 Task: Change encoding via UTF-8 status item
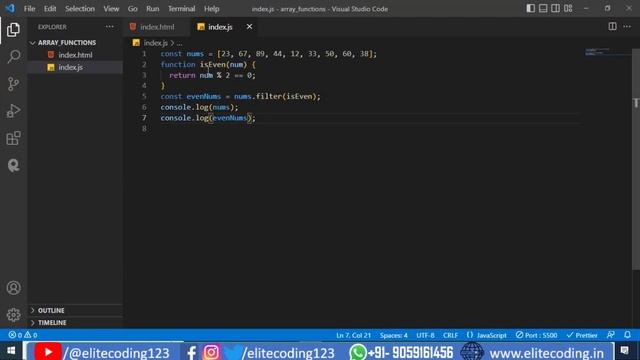[425, 335]
